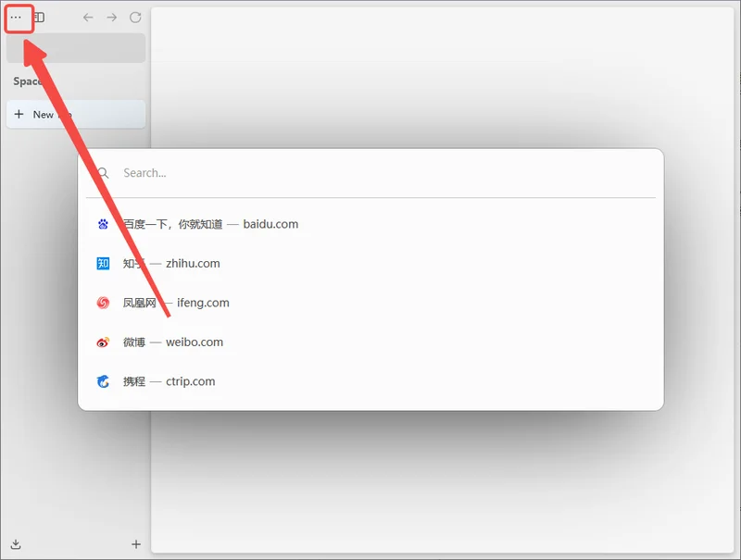Viewport: 741px width, 560px height.
Task: Open the three-dot browser menu
Action: point(16,18)
